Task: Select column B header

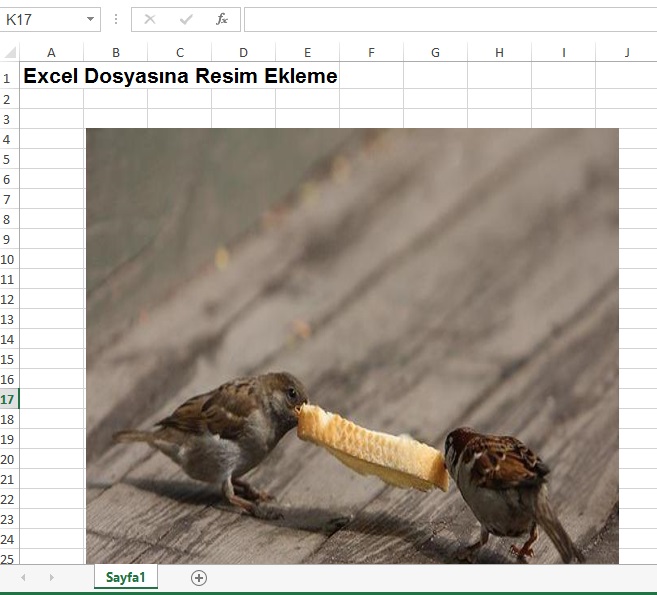Action: 116,52
